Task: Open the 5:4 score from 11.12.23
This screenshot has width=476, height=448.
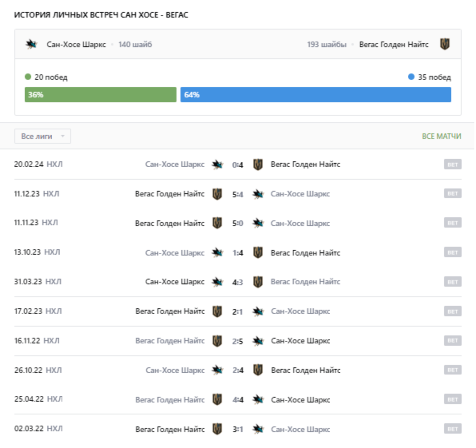Action: [238, 194]
